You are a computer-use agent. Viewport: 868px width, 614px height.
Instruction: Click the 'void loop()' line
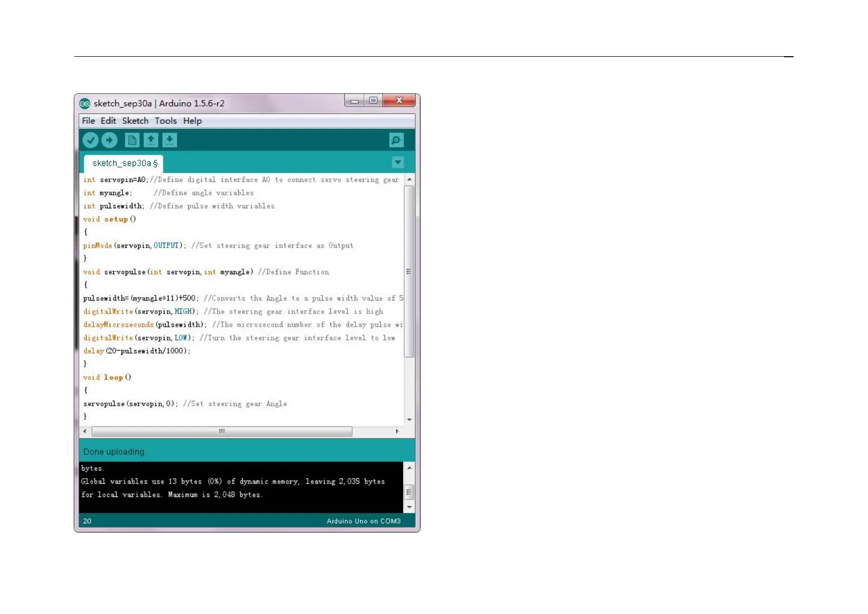107,377
